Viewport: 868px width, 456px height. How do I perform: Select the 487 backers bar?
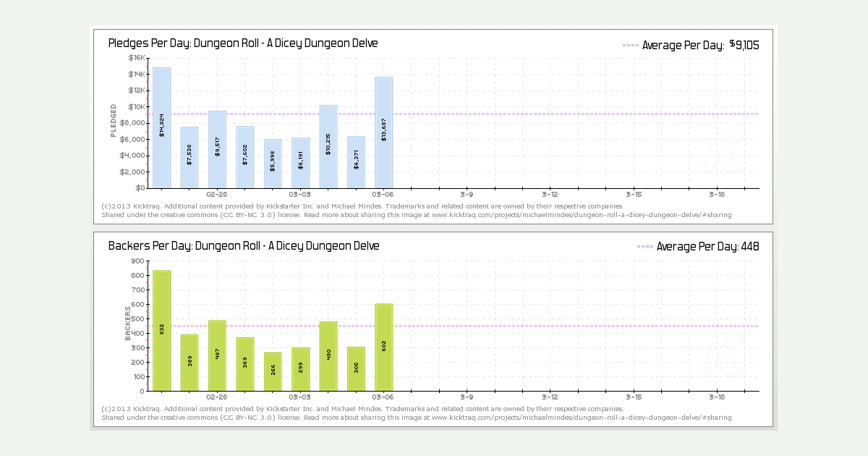(x=217, y=355)
